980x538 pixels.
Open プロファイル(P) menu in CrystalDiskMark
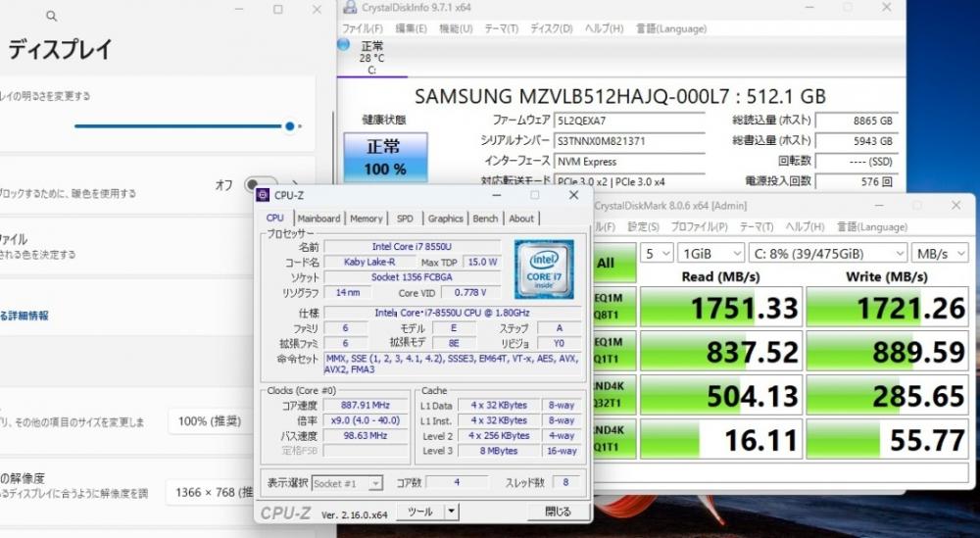point(699,226)
